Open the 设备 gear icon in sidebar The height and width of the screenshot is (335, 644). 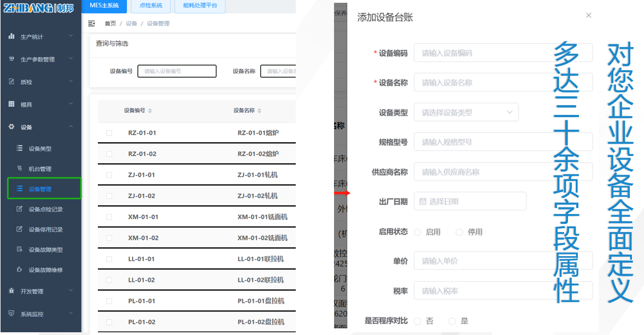pyautogui.click(x=10, y=126)
